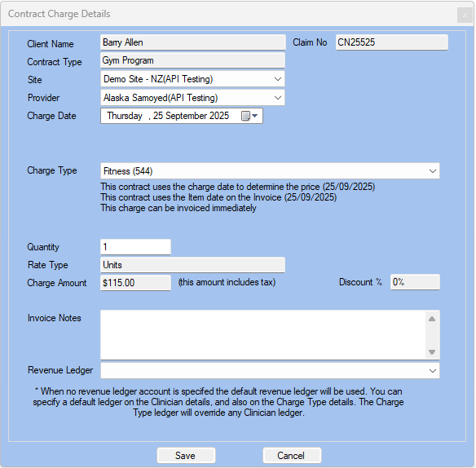
Task: Save the contract charge
Action: click(186, 456)
